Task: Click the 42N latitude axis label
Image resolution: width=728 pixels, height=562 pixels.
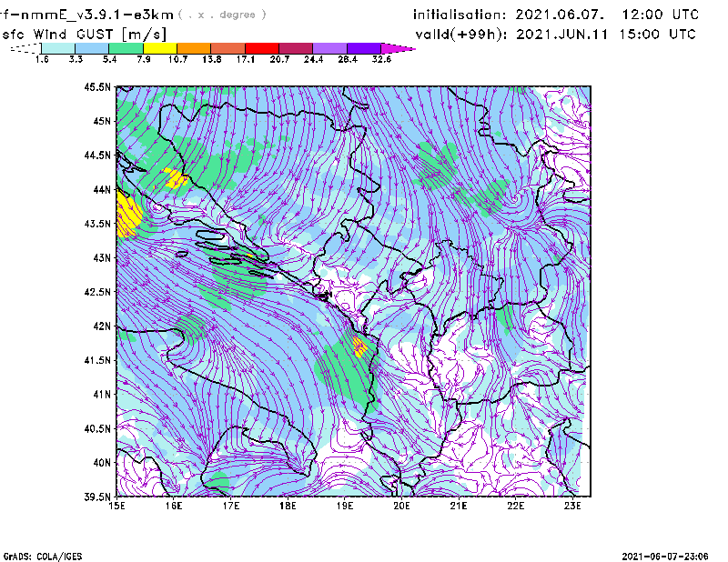Action: click(100, 326)
